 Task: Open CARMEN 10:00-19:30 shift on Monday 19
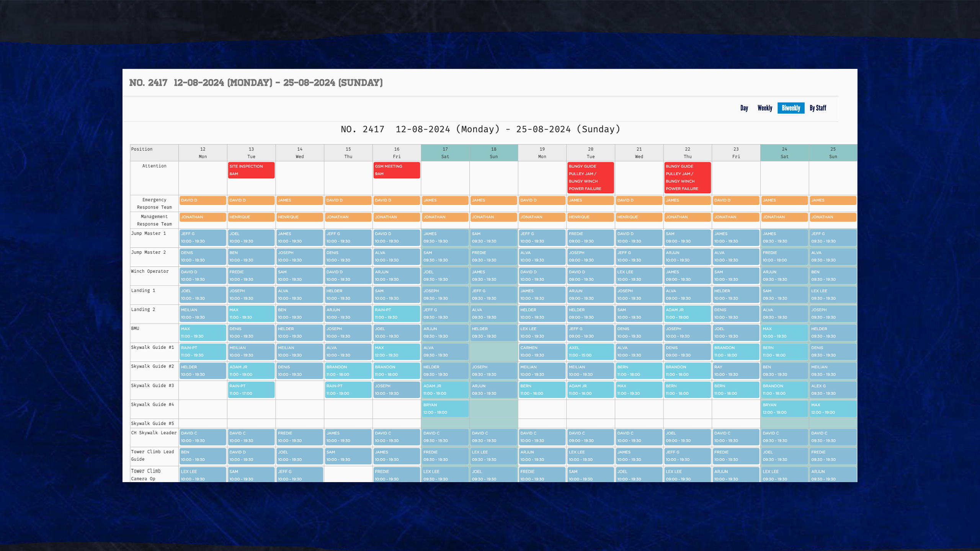click(542, 351)
